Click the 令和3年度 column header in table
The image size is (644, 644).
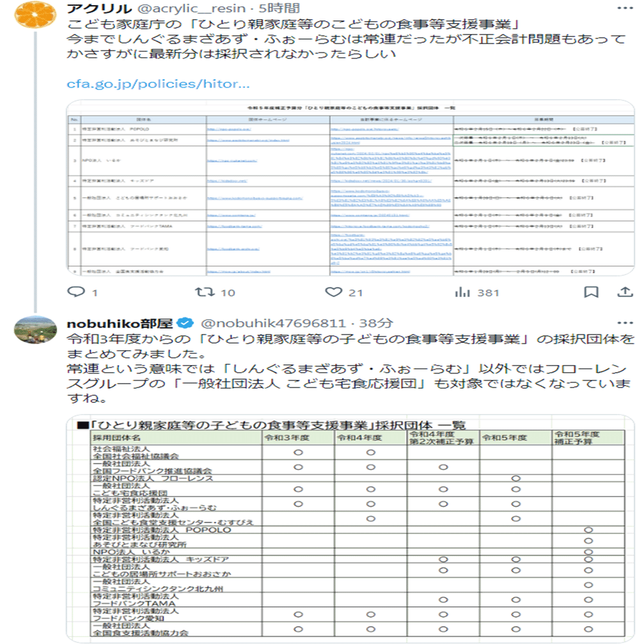pyautogui.click(x=298, y=438)
